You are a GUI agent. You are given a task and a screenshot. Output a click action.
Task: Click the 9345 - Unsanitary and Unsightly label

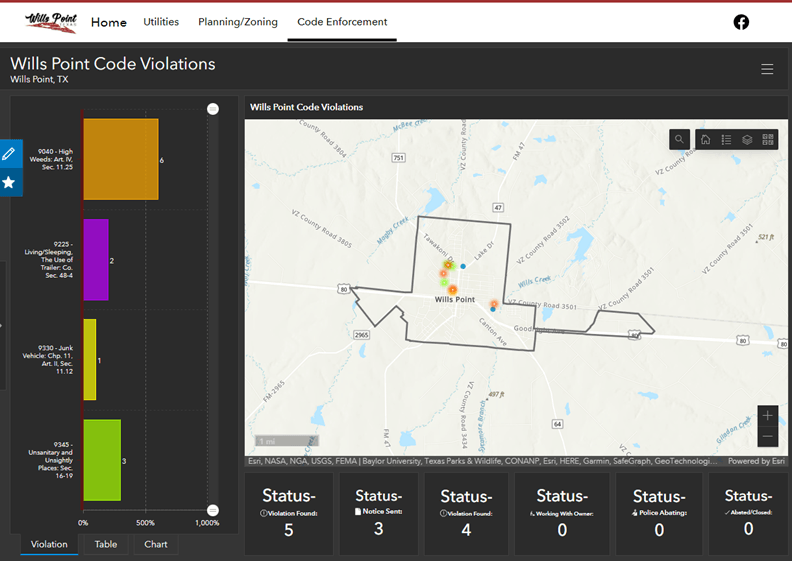pos(51,460)
